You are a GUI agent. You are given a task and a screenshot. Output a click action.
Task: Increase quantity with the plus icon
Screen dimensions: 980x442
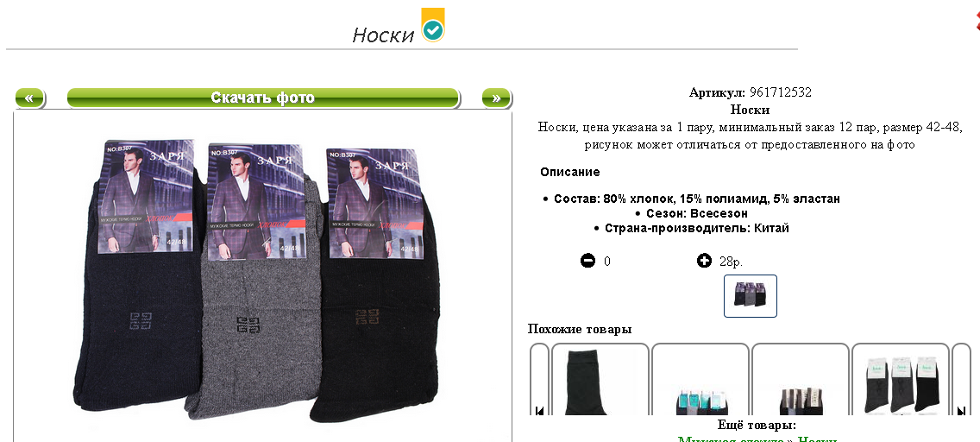(704, 260)
